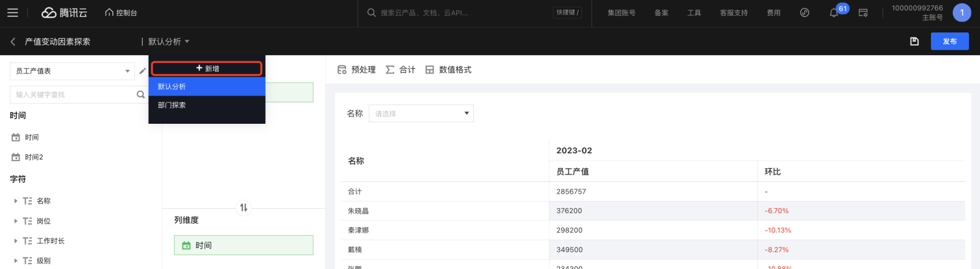Open the 控制台 console link
The height and width of the screenshot is (269, 980).
(121, 12)
